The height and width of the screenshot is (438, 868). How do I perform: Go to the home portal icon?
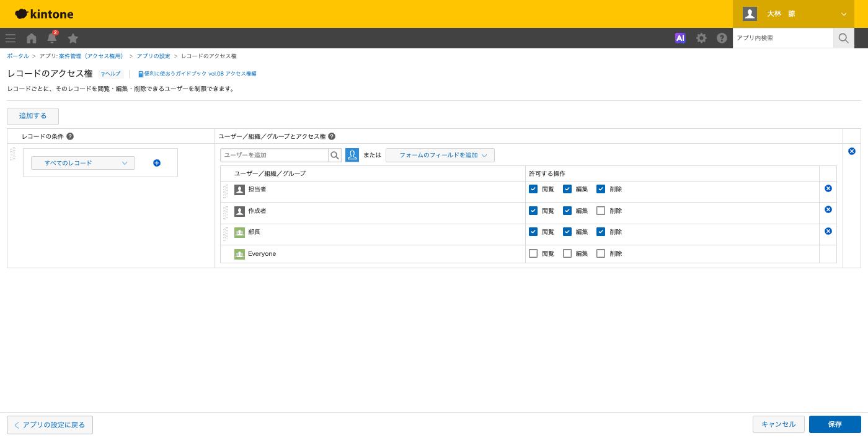(32, 38)
